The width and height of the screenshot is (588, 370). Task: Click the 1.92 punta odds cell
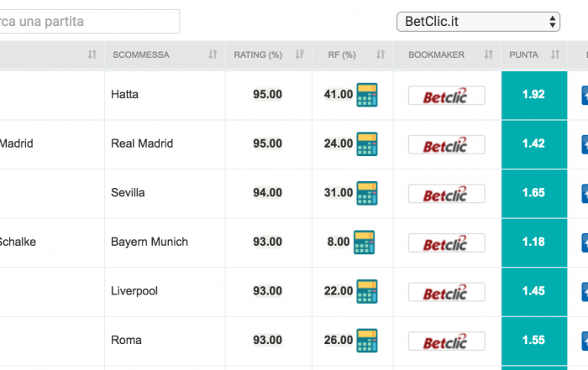tap(534, 95)
